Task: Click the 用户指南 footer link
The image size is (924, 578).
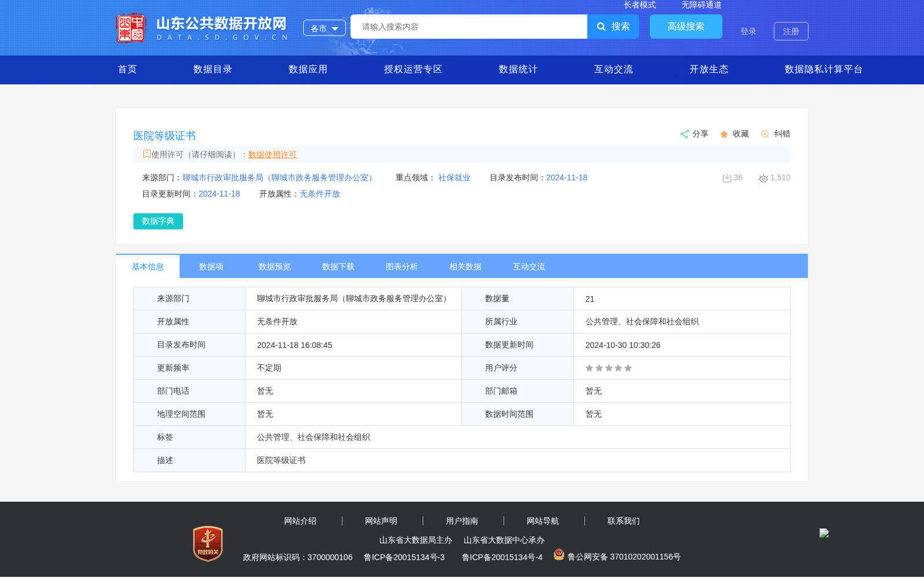Action: point(462,521)
